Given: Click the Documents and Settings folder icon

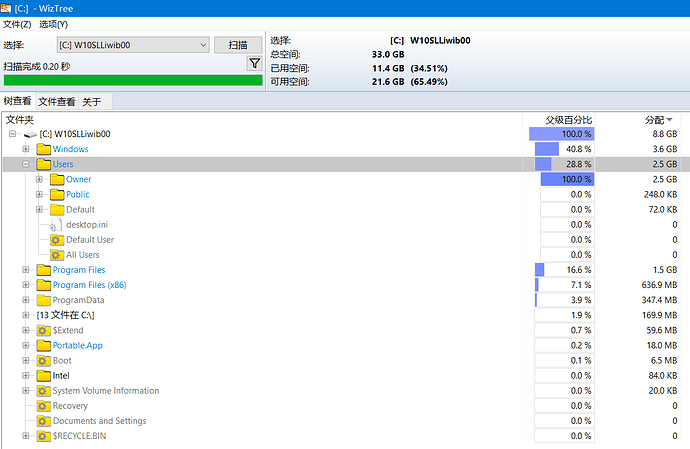Looking at the screenshot, I should [x=44, y=421].
